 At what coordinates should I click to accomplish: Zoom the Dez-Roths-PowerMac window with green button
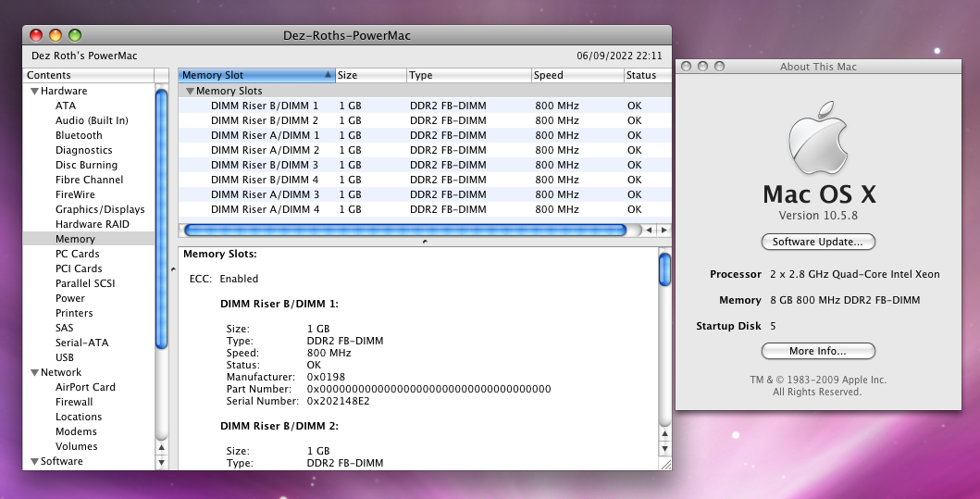tap(75, 35)
